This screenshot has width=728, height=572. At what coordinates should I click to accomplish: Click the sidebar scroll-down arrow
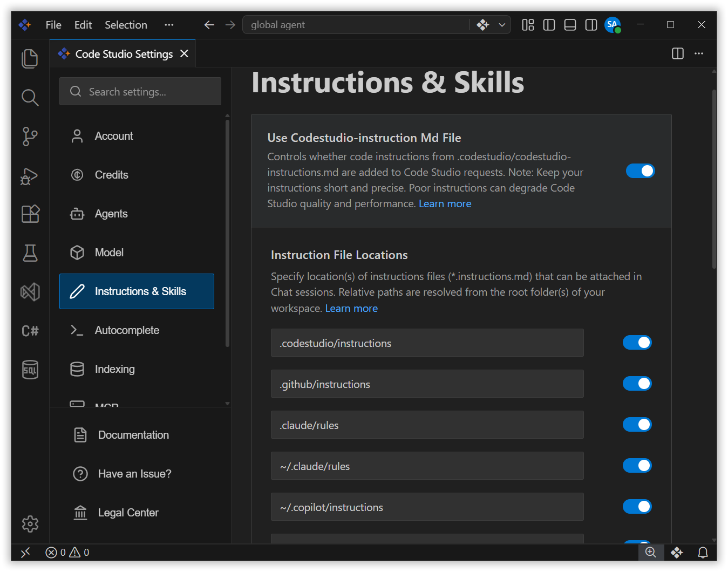[227, 403]
